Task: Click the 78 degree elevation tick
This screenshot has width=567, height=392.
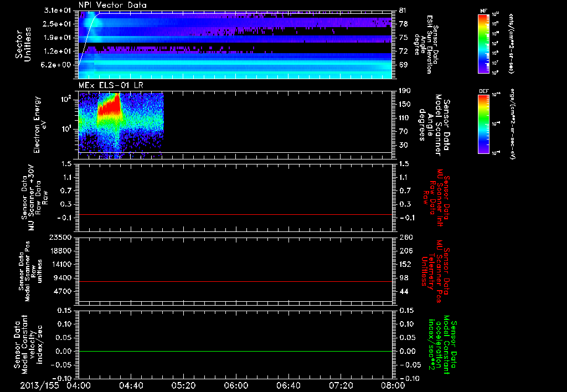Action: pos(403,24)
